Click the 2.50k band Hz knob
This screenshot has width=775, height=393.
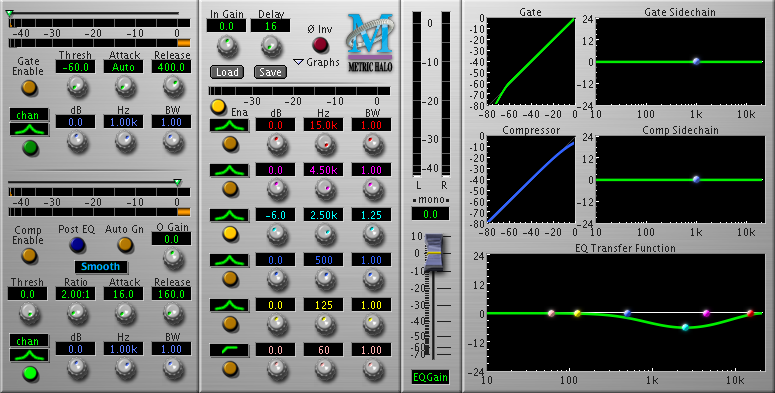[325, 234]
